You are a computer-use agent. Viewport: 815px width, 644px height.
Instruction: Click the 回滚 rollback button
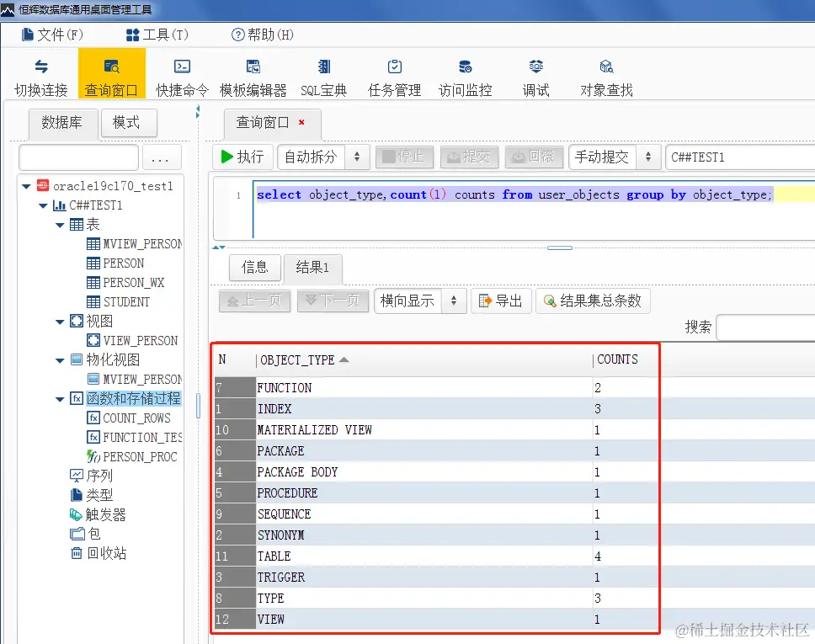pyautogui.click(x=534, y=157)
